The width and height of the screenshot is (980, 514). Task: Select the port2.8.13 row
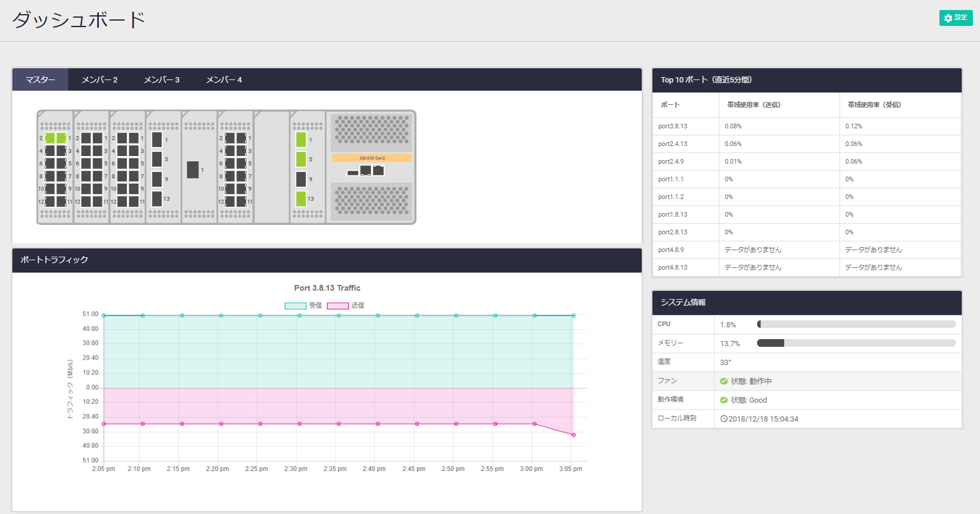point(807,232)
